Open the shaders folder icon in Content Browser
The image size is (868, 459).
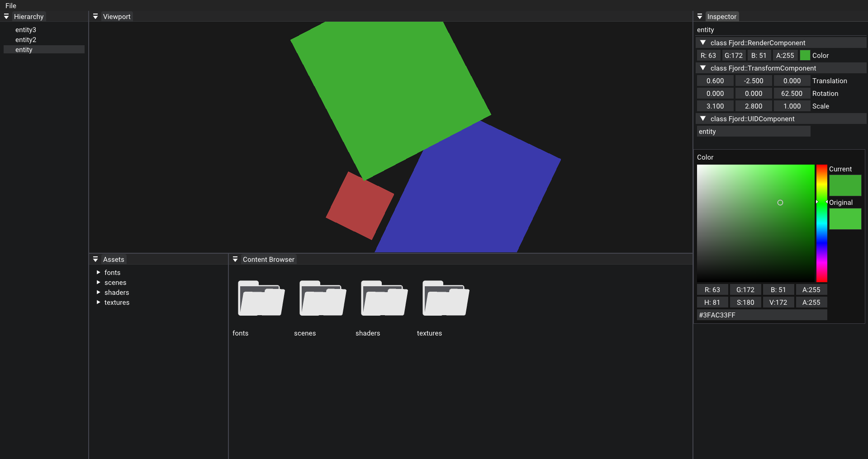tap(384, 298)
